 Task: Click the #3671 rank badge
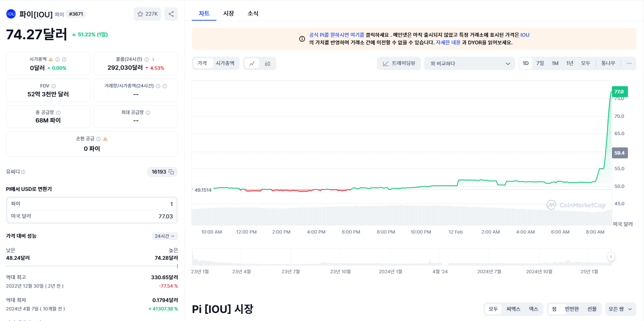pos(76,14)
